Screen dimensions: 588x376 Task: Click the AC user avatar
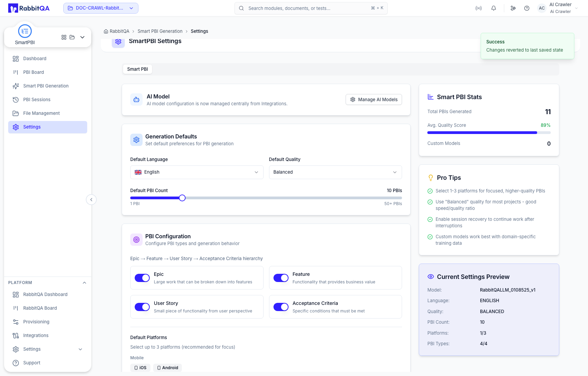pyautogui.click(x=542, y=8)
